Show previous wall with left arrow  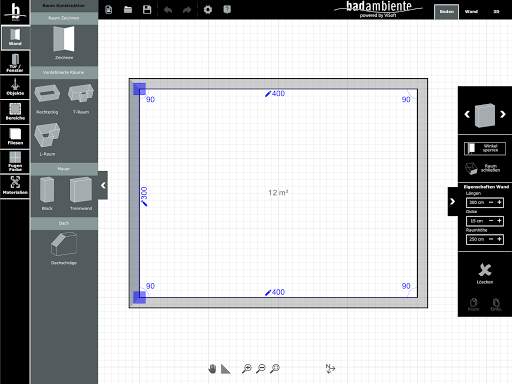point(467,114)
